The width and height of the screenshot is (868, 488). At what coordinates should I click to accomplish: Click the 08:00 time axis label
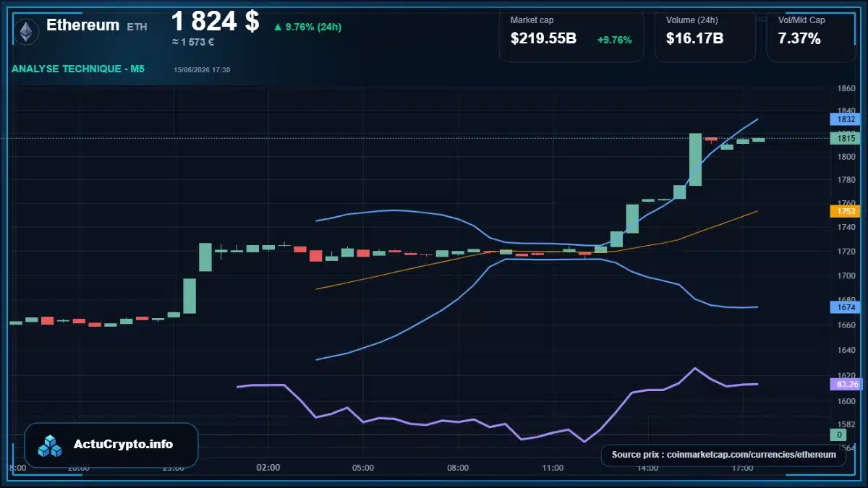click(x=458, y=468)
